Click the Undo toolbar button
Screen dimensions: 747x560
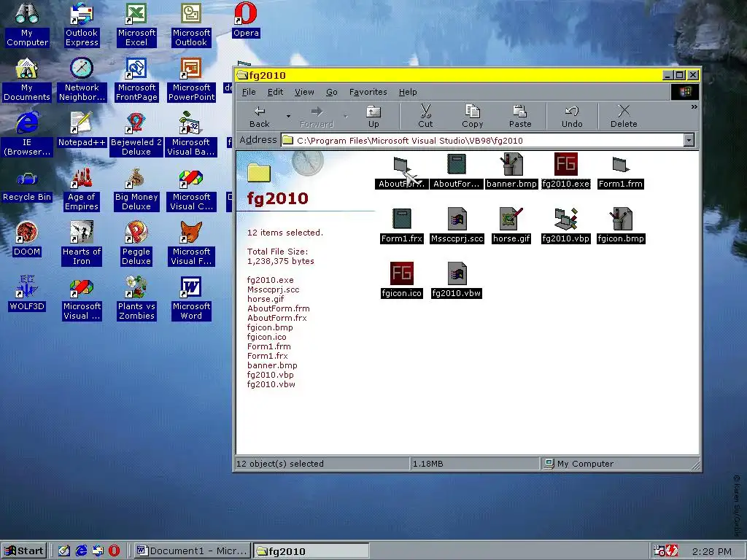coord(572,117)
